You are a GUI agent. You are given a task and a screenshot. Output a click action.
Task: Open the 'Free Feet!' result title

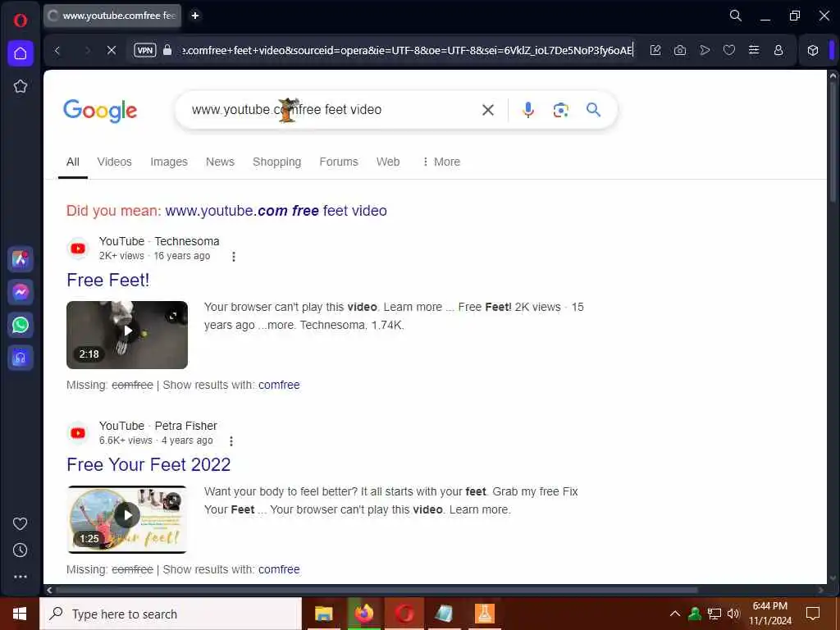108,281
